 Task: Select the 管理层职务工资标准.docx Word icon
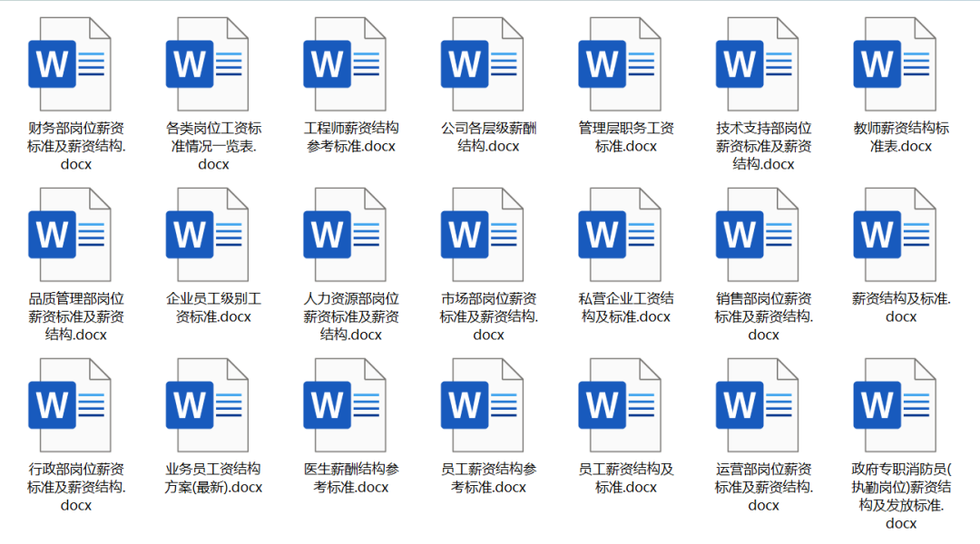pos(620,64)
